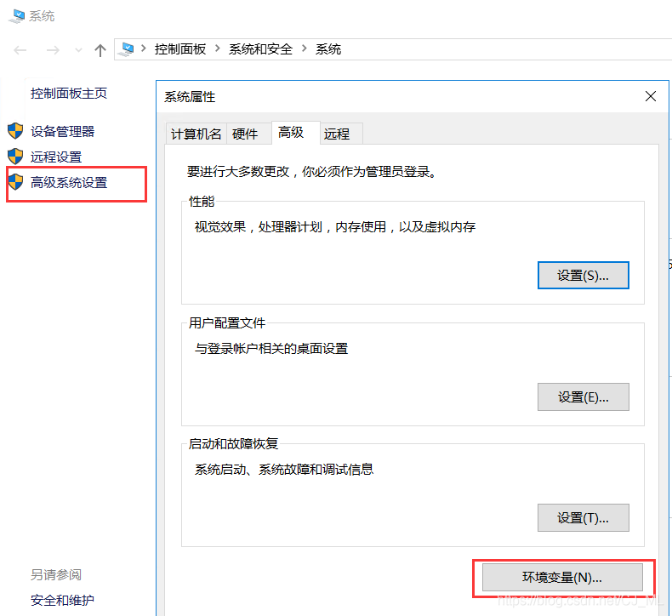
Task: Switch to the 远程 tab
Action: coord(337,134)
